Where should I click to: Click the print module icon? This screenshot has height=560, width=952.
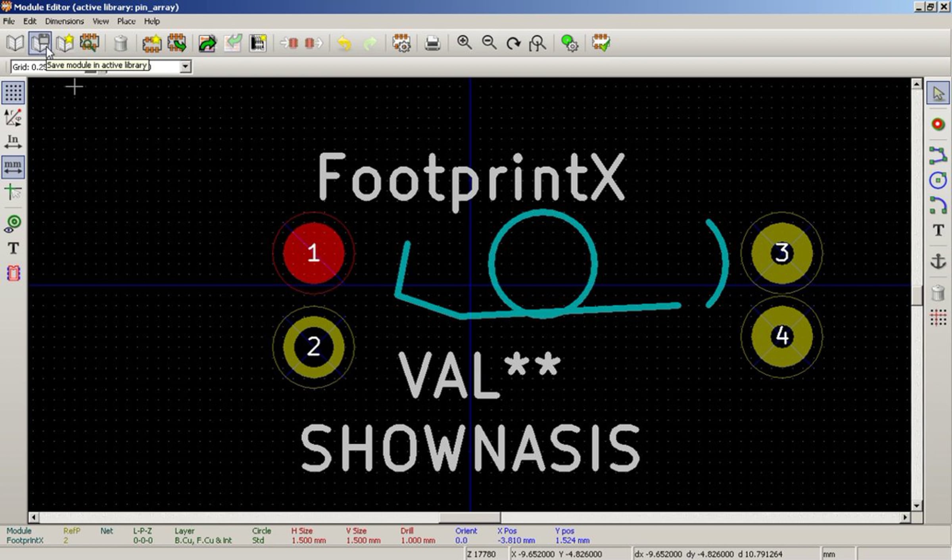(432, 43)
